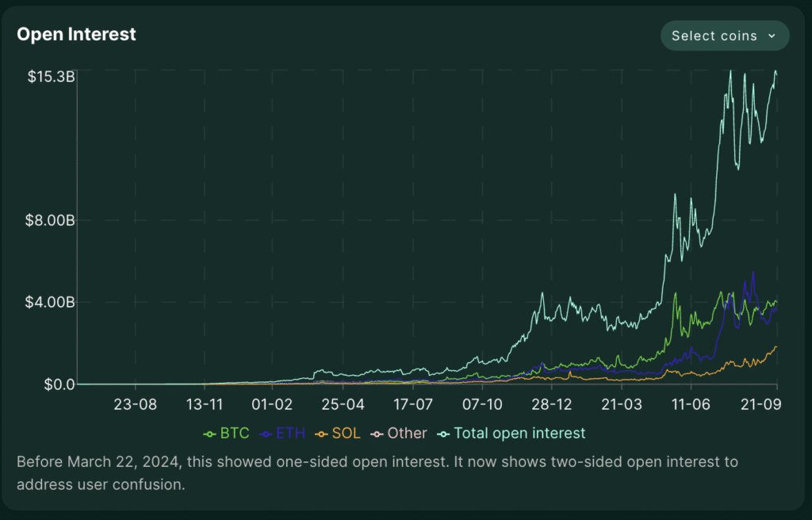Click the 01-02 x-axis date label

pyautogui.click(x=273, y=404)
